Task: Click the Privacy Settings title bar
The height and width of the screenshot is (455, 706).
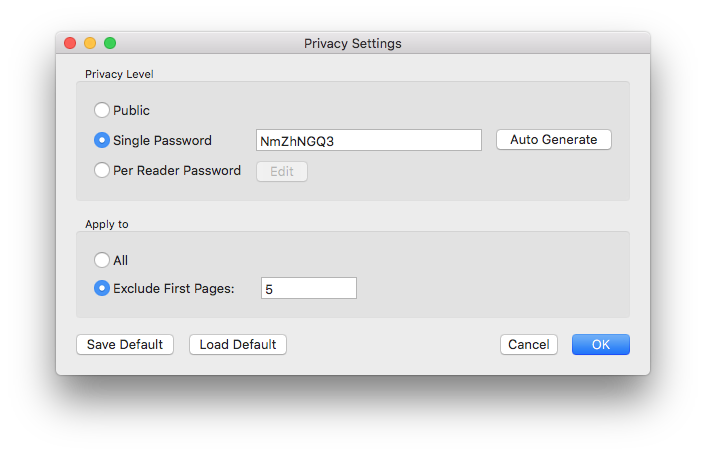Action: [353, 43]
